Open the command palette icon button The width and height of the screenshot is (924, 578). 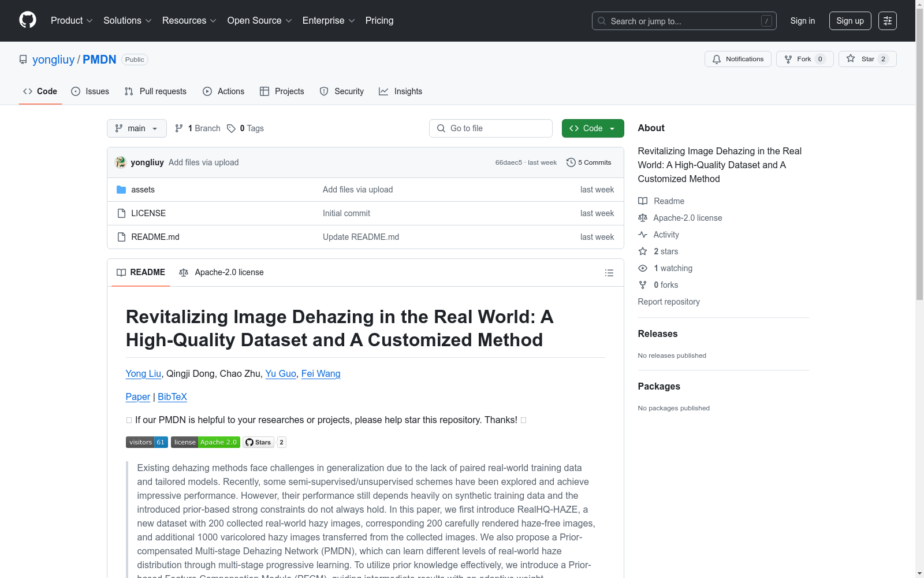[887, 21]
